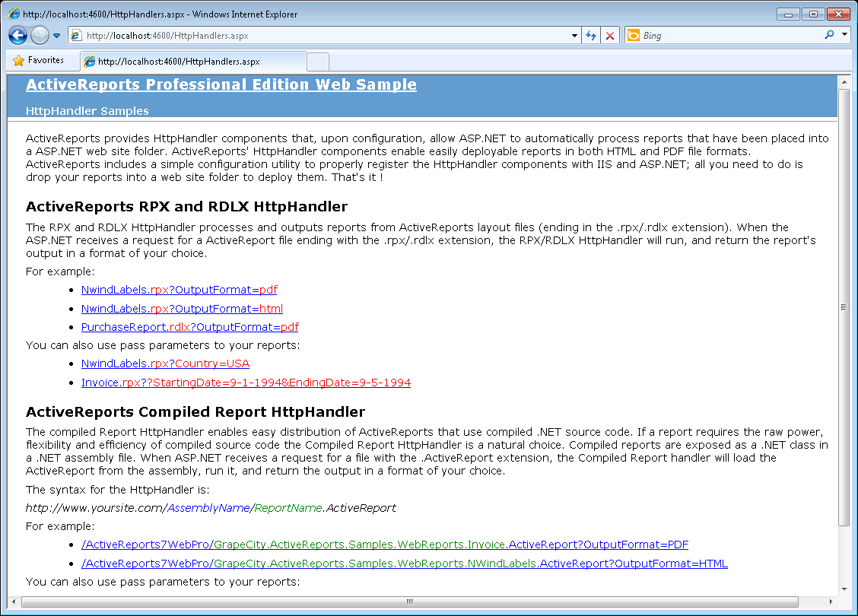The height and width of the screenshot is (616, 858).
Task: Open the Favorites star button
Action: pyautogui.click(x=38, y=60)
